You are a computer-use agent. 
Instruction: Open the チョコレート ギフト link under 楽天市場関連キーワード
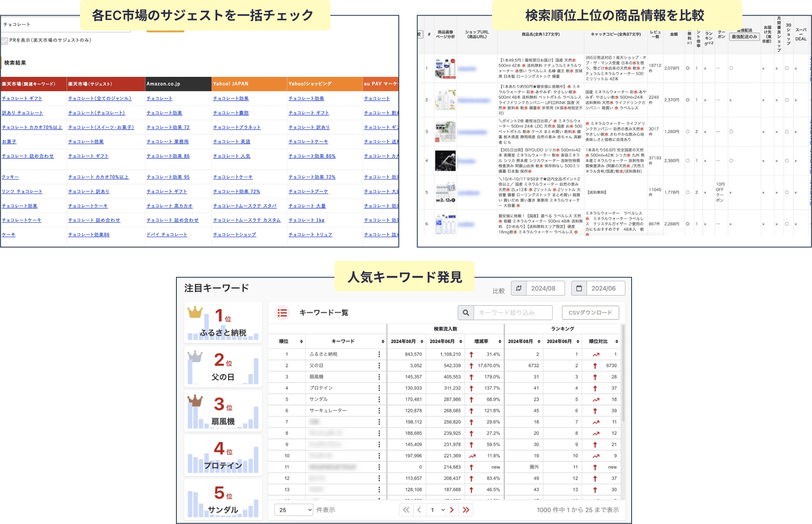(x=22, y=98)
